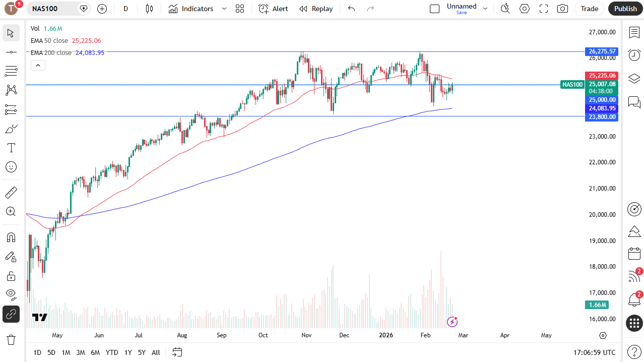Collapse the indicator legend chevron

(38, 65)
